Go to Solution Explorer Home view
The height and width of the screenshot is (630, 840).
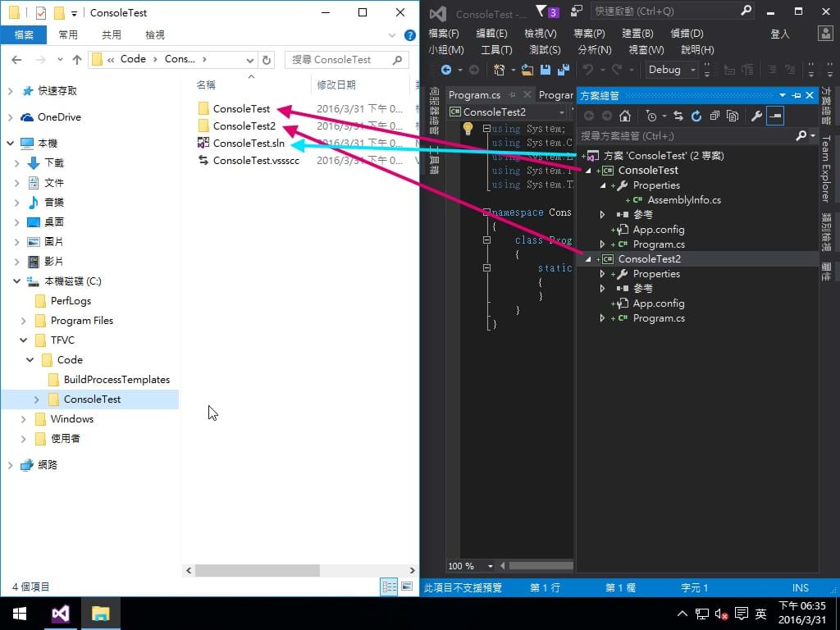point(624,116)
